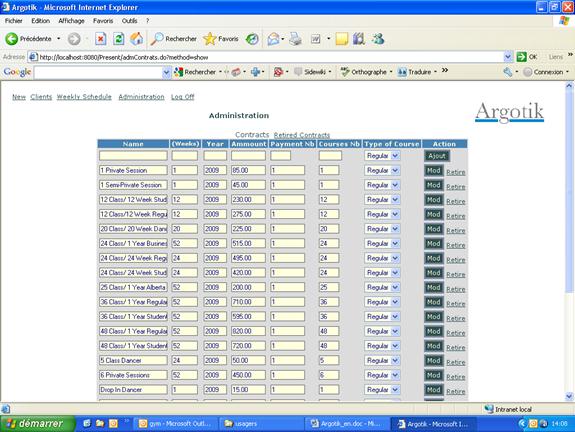
Task: Open Google toolbar Orthographe spell check
Action: [x=366, y=72]
